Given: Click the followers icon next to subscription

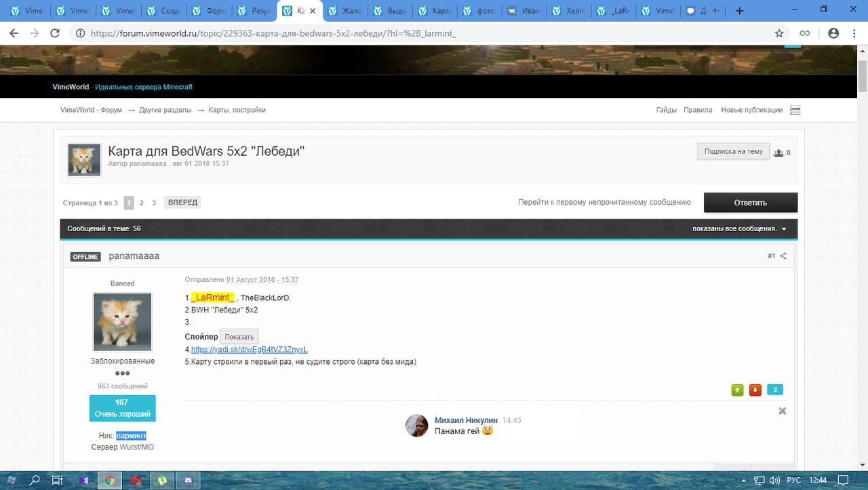Looking at the screenshot, I should point(778,153).
